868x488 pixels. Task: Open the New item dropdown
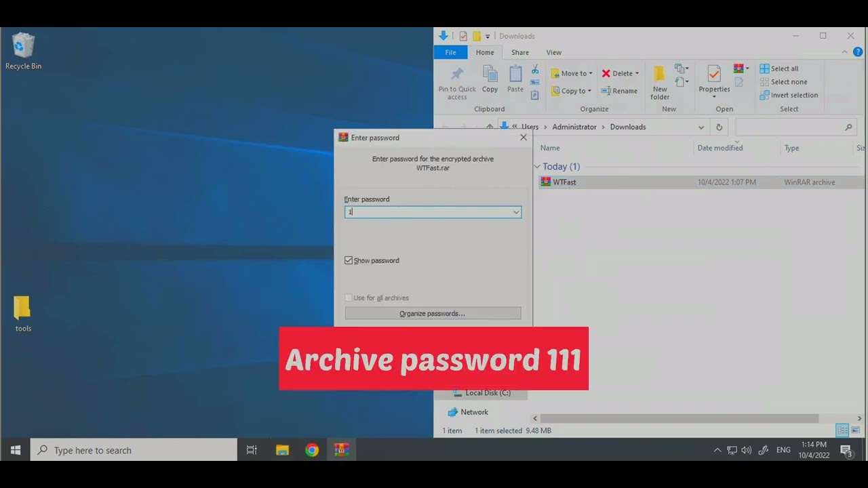pyautogui.click(x=682, y=69)
